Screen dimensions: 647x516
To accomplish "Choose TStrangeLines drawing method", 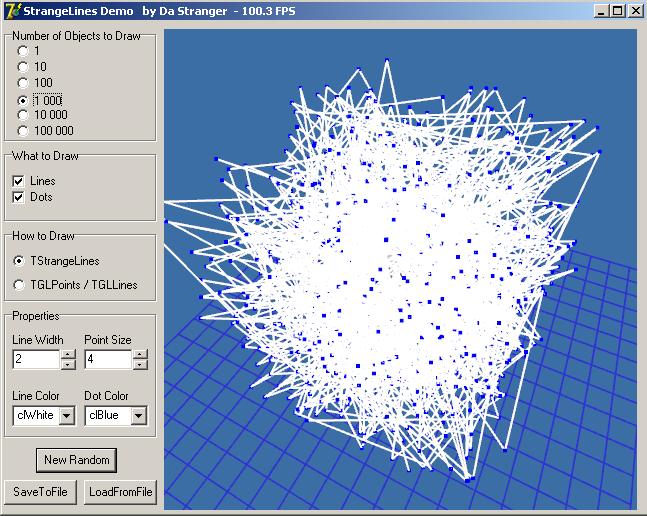I will coord(19,261).
